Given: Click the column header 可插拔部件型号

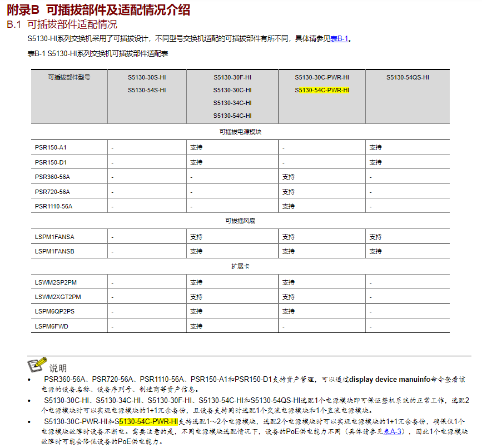Looking at the screenshot, I should pyautogui.click(x=69, y=77).
